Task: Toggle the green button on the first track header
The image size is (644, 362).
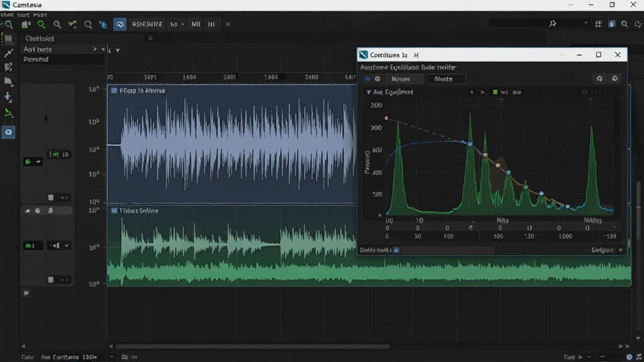Action: coord(33,162)
